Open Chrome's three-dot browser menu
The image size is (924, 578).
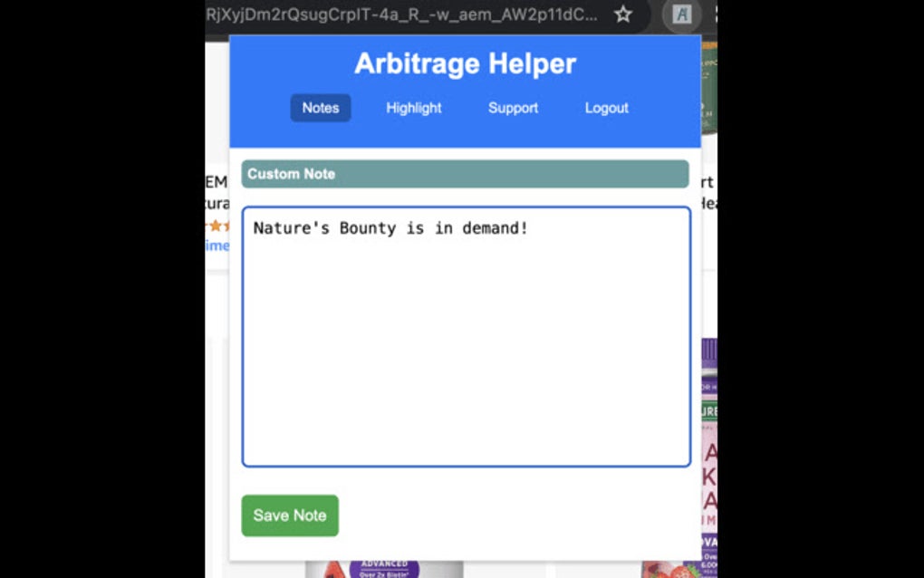coord(717,14)
